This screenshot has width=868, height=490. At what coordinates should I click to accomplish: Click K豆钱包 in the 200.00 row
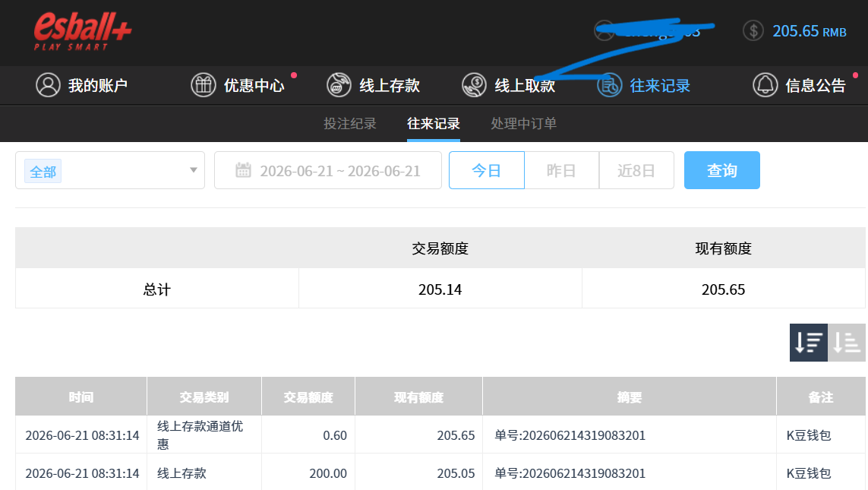click(x=809, y=473)
